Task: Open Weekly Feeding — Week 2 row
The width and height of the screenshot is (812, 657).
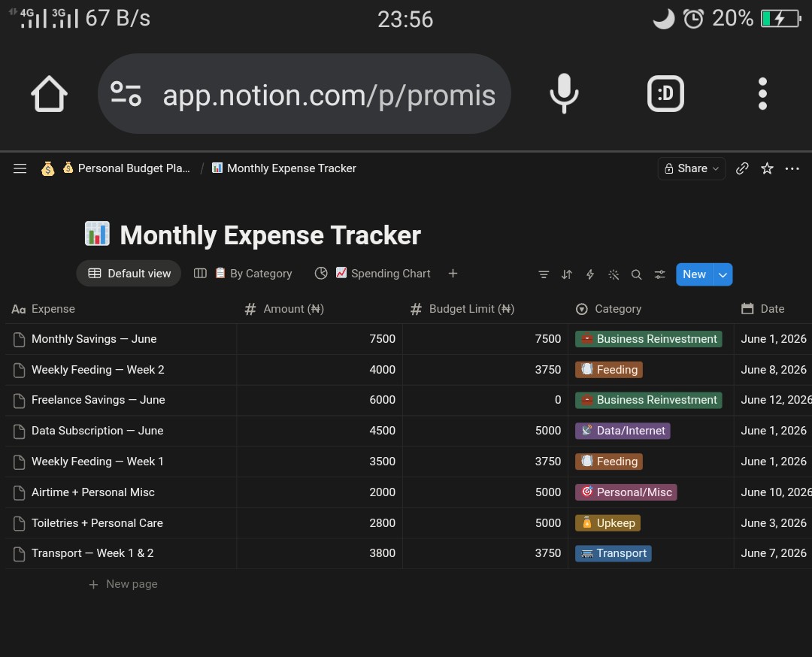Action: pyautogui.click(x=98, y=370)
